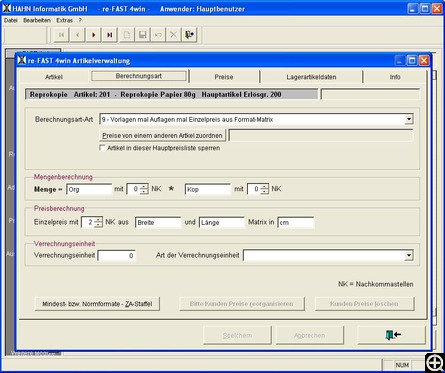The width and height of the screenshot is (445, 373).
Task: Click the exit door button in Artikelverwaltung dialog
Action: click(x=392, y=335)
